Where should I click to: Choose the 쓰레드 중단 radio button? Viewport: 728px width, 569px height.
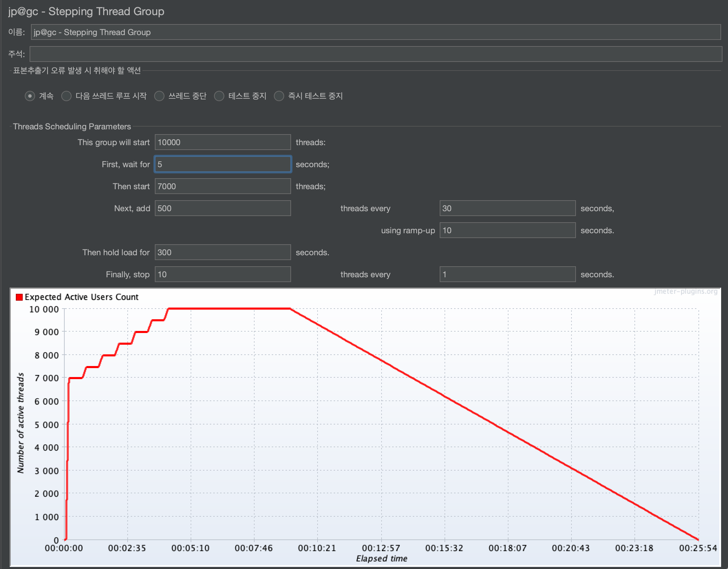pos(159,96)
